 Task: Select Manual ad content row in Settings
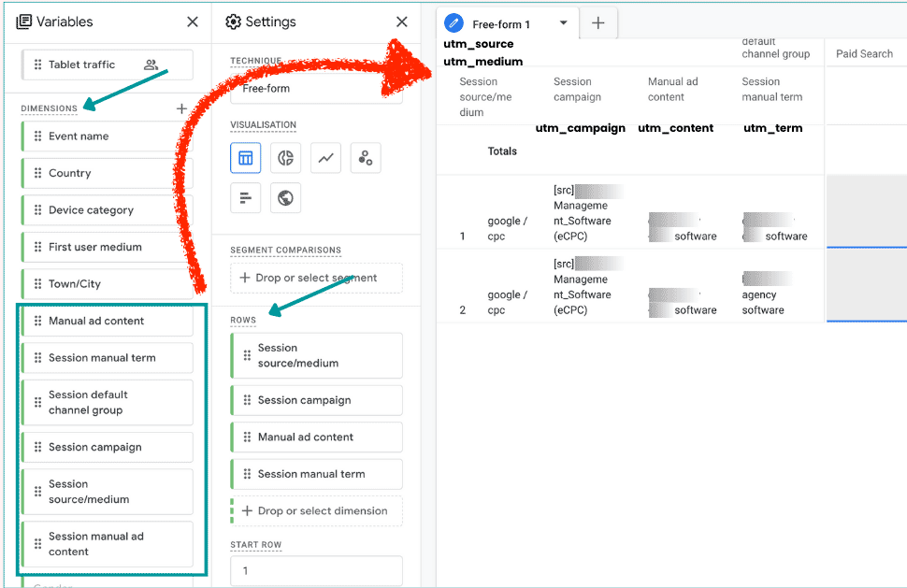coord(316,437)
